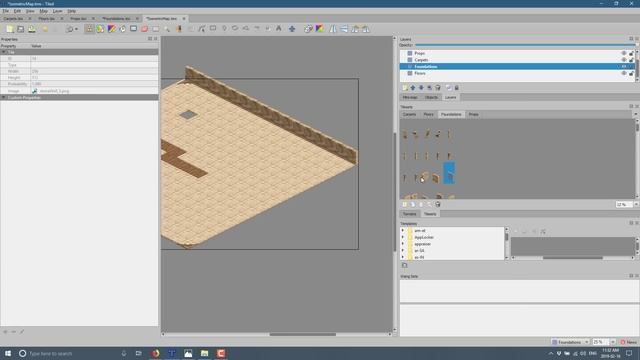Select the Select Same Tile tool
The width and height of the screenshot is (640, 360).
pyautogui.click(x=178, y=29)
